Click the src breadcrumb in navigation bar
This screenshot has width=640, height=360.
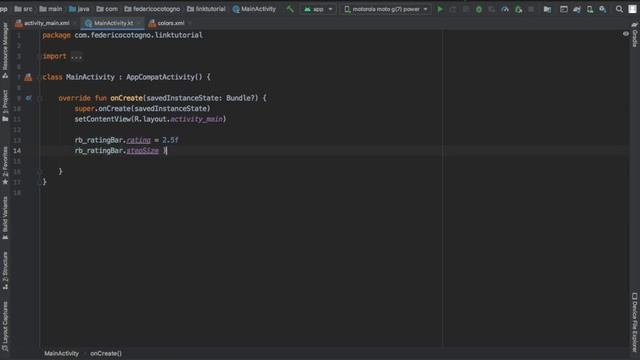23,9
